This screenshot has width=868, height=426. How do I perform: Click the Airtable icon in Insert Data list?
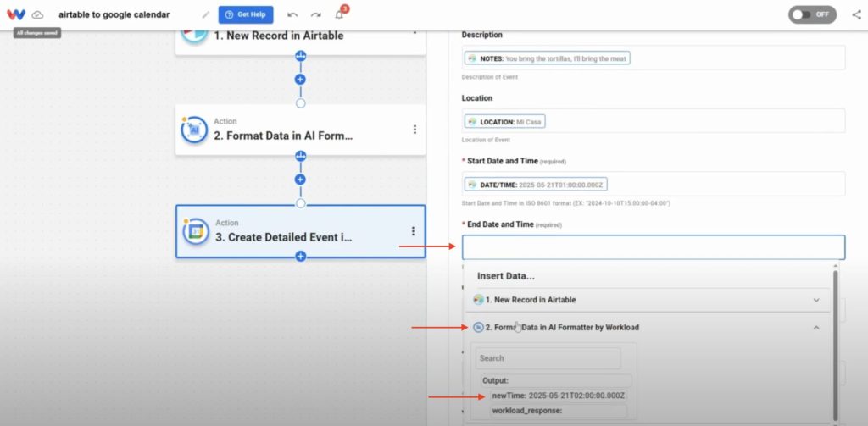point(478,300)
